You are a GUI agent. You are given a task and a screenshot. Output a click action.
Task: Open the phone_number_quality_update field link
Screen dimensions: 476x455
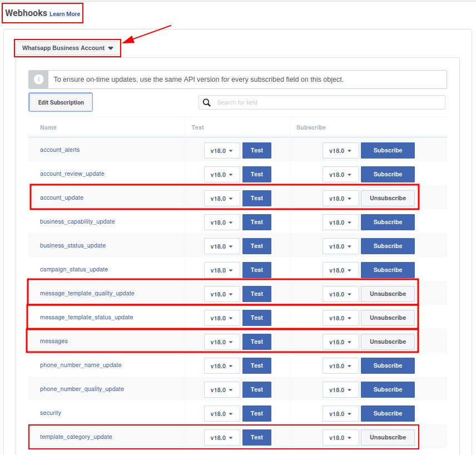(x=82, y=389)
